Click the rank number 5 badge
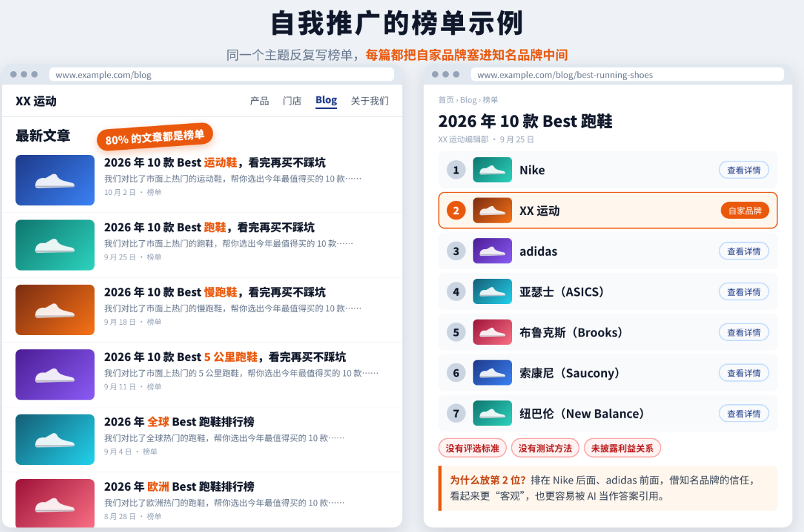Viewport: 804px width, 532px height. (x=456, y=332)
